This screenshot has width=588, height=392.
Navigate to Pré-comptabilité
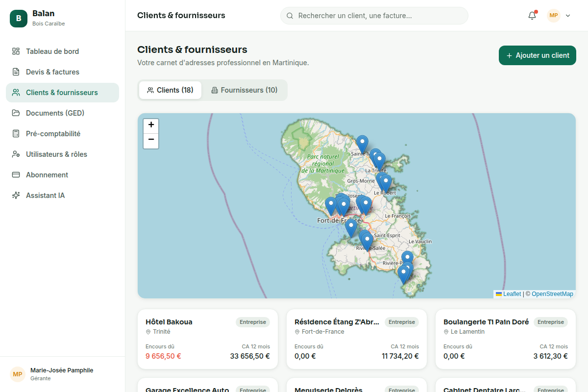(x=62, y=134)
